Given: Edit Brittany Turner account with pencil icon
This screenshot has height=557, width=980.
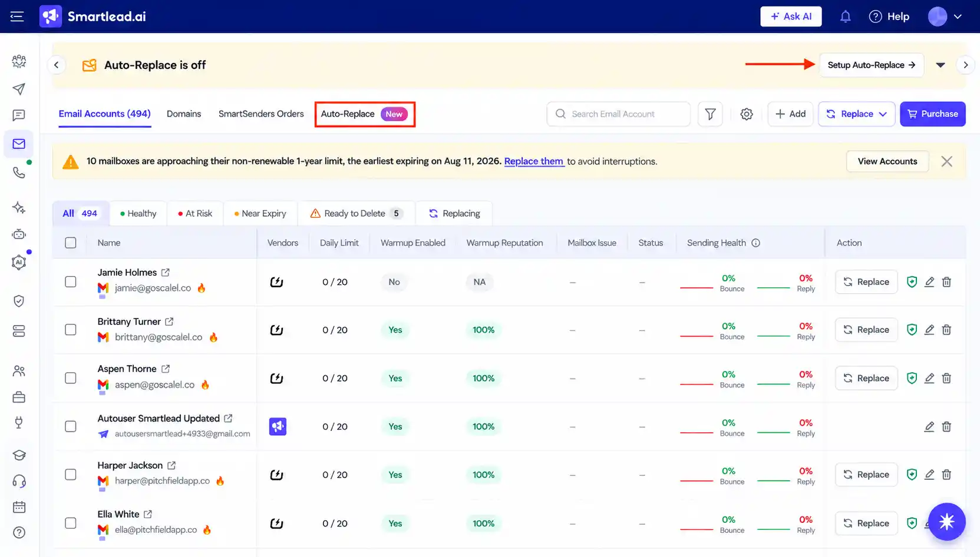Looking at the screenshot, I should click(x=929, y=330).
